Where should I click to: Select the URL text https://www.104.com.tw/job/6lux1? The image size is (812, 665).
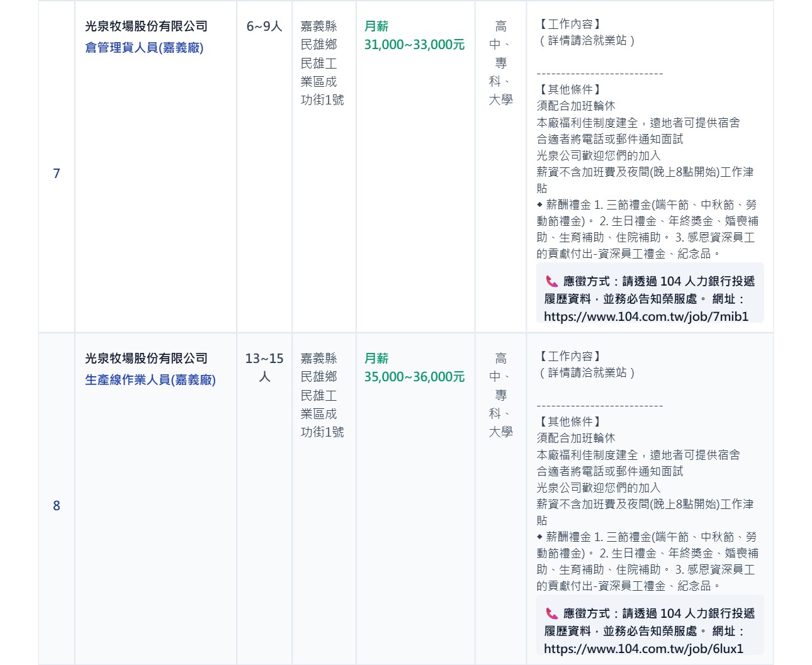(x=644, y=649)
